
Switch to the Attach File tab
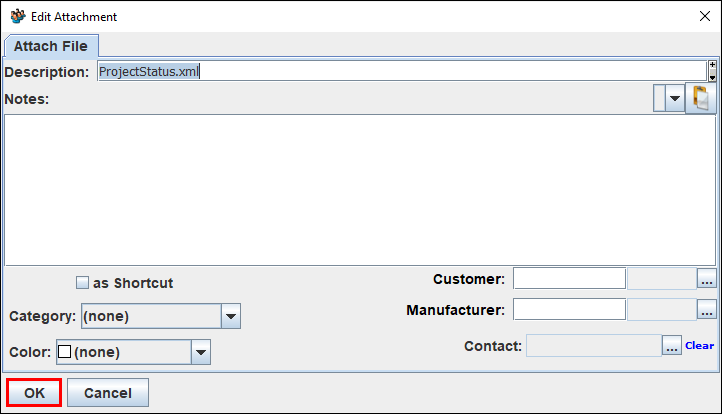(51, 46)
